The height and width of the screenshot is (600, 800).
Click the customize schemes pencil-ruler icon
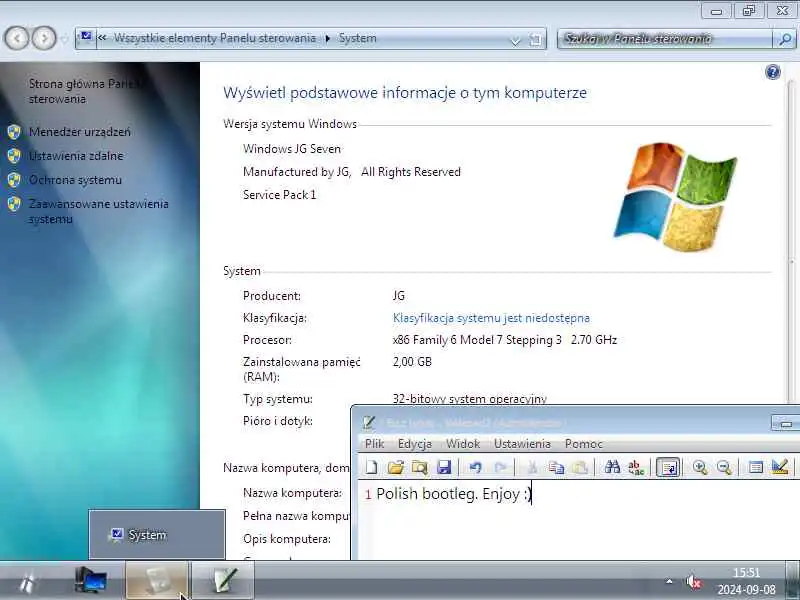pos(780,467)
